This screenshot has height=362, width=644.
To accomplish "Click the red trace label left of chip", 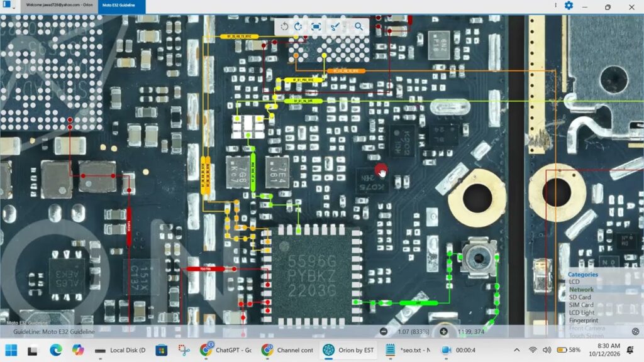I will [206, 269].
